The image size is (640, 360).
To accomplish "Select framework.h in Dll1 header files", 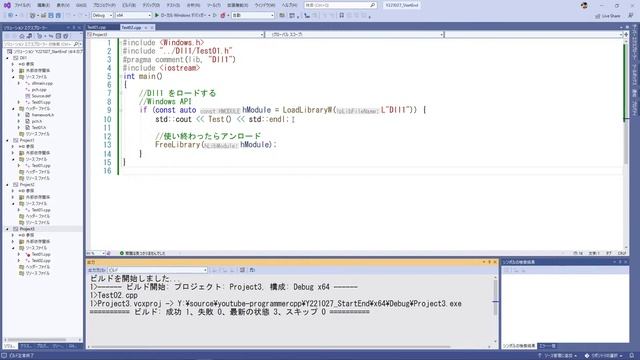I will 42,115.
